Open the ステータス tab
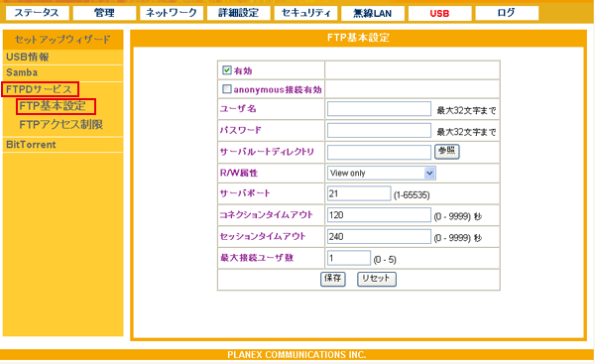Viewport: 595px width, 364px height. pos(38,13)
